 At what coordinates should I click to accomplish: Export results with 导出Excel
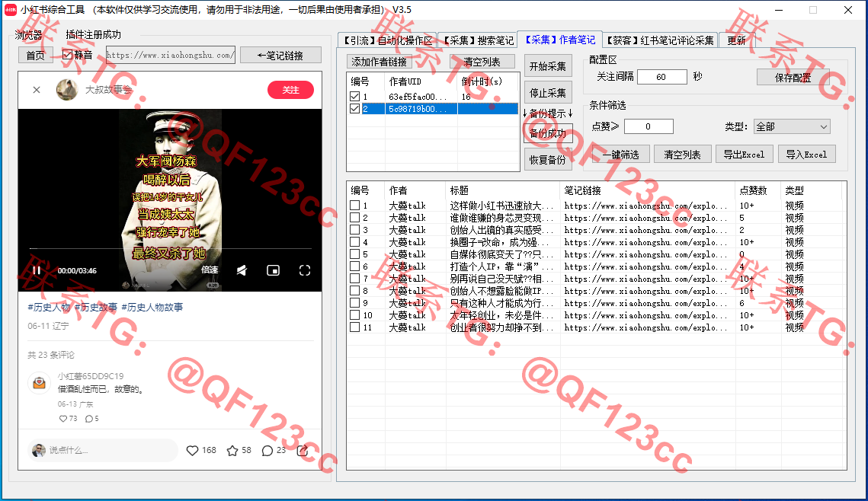coord(744,155)
